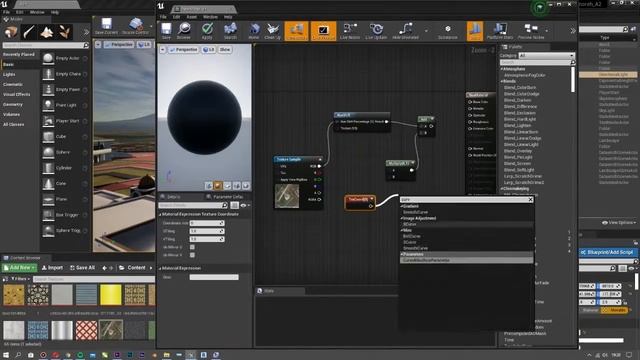This screenshot has height=360, width=640.
Task: Click the Import button in Content Browser
Action: (x=52, y=268)
